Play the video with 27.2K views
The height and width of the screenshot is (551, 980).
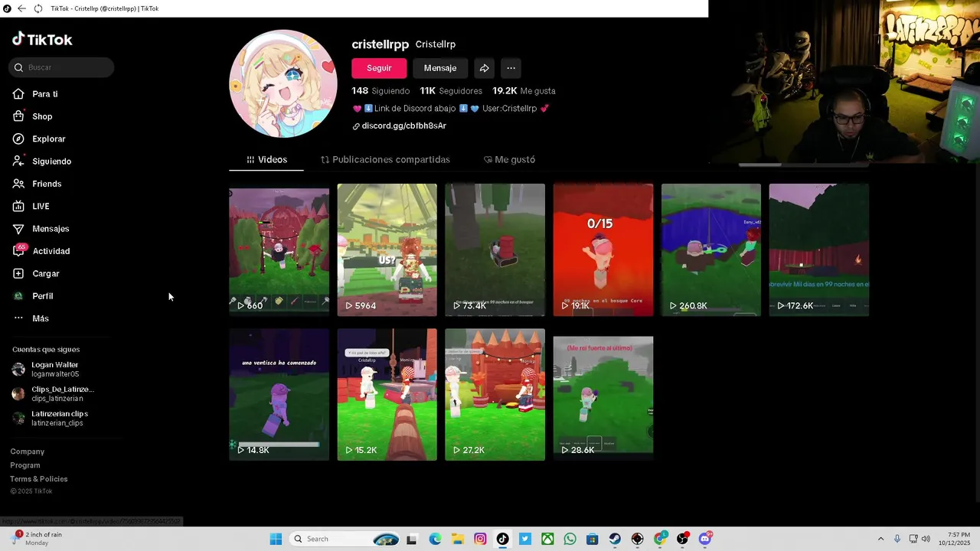point(495,395)
